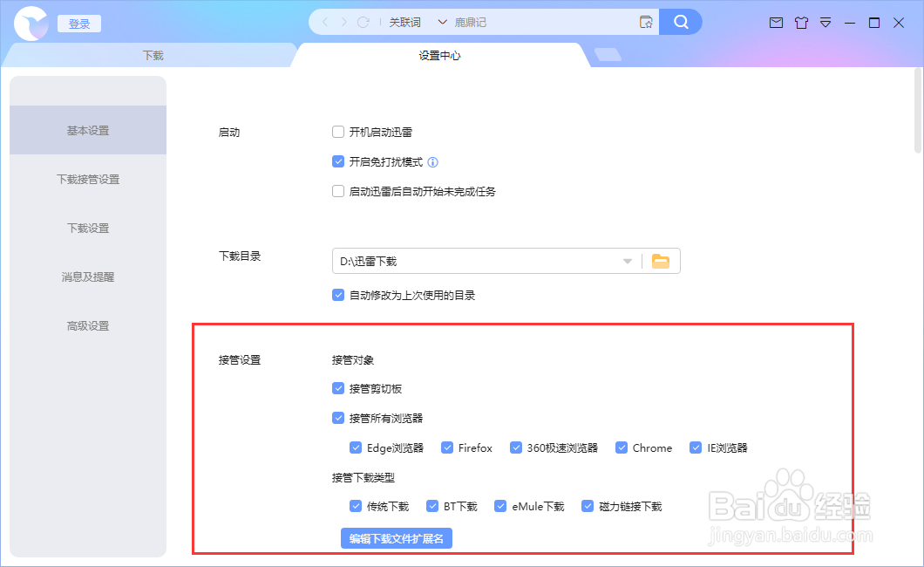Expand the download directory dropdown arrow
This screenshot has width=924, height=567.
628,261
